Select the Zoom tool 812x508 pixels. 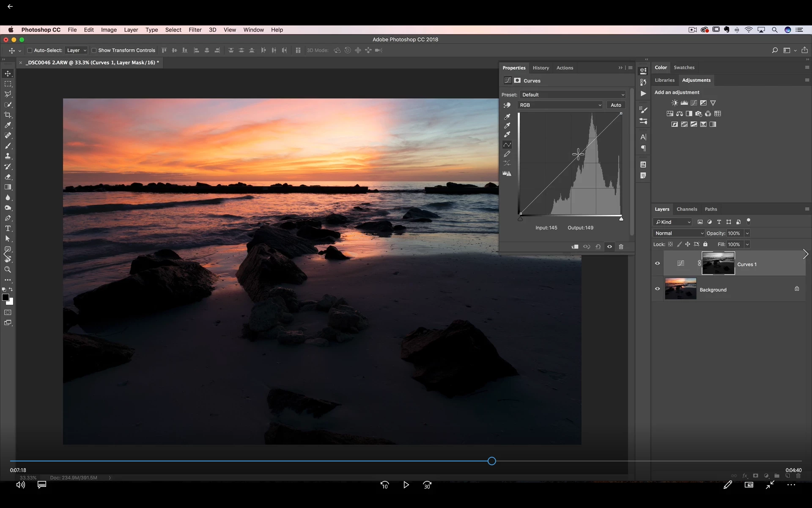click(8, 270)
